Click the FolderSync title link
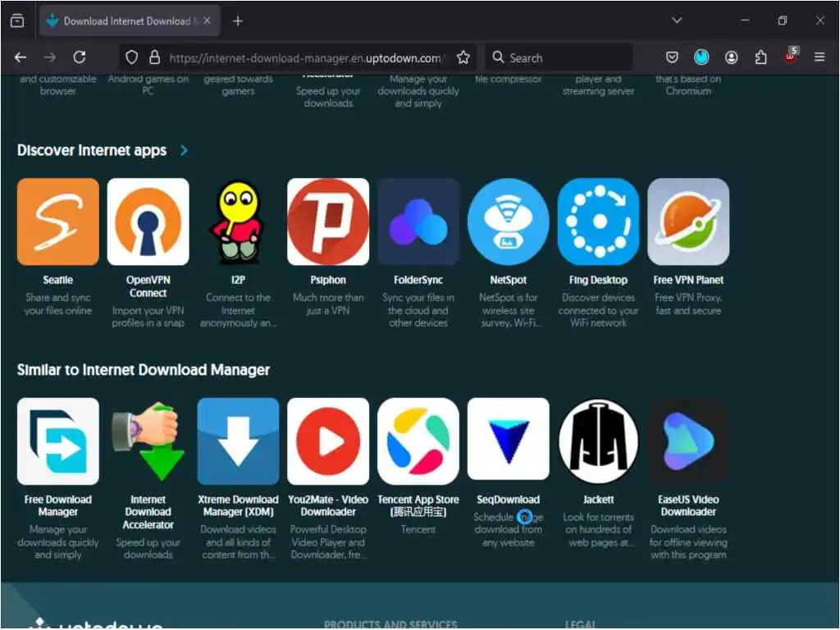Image resolution: width=840 pixels, height=630 pixels. [418, 281]
